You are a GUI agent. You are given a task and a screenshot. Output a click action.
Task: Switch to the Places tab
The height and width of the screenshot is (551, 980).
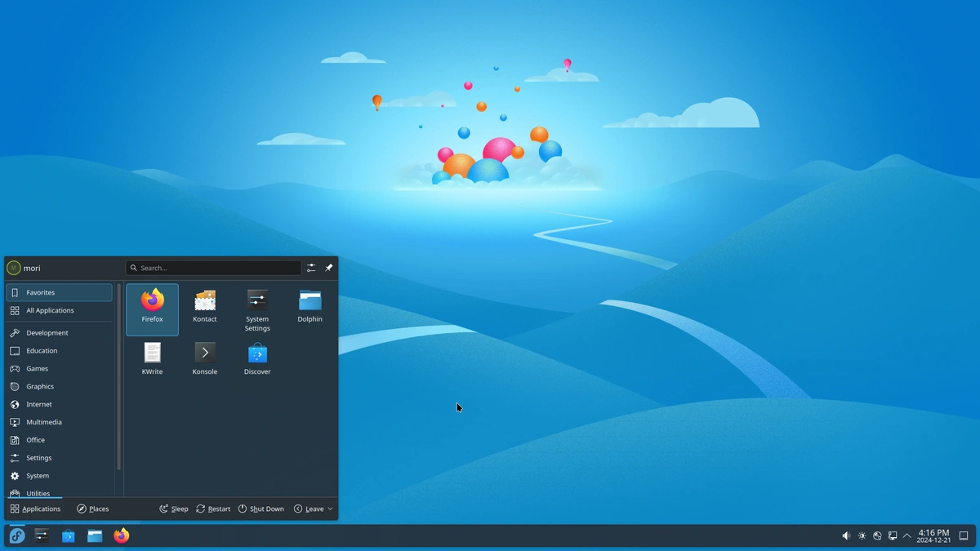tap(92, 509)
